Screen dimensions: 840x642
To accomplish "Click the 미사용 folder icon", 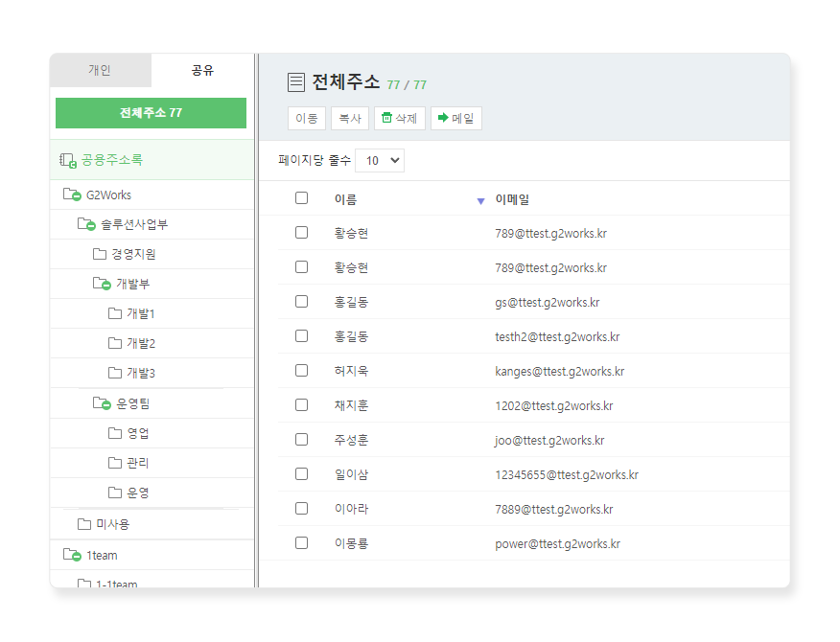I will 84,524.
